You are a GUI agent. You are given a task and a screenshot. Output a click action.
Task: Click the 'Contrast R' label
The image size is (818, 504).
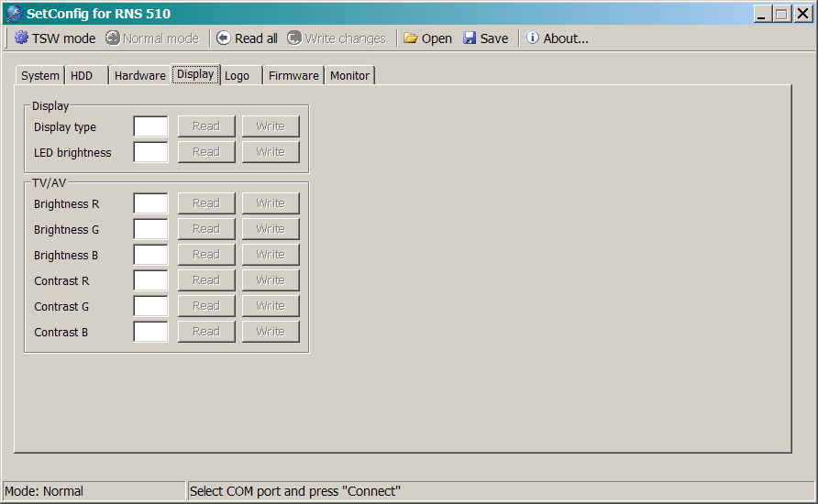[61, 281]
